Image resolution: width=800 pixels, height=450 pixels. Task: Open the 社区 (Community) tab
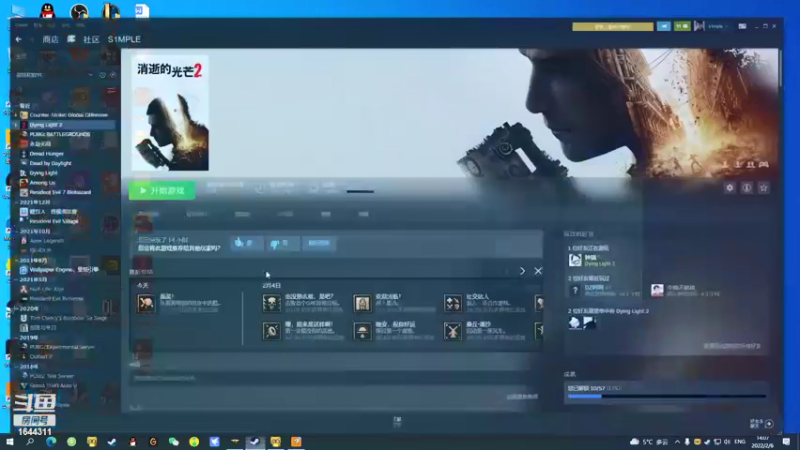tap(91, 39)
